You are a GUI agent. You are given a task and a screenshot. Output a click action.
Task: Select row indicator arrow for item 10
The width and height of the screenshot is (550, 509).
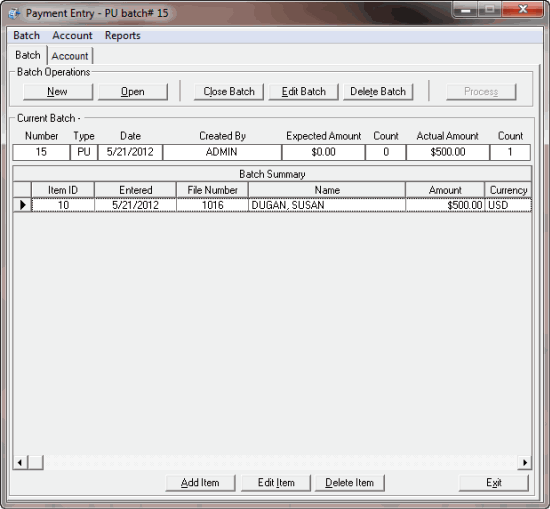coord(22,205)
